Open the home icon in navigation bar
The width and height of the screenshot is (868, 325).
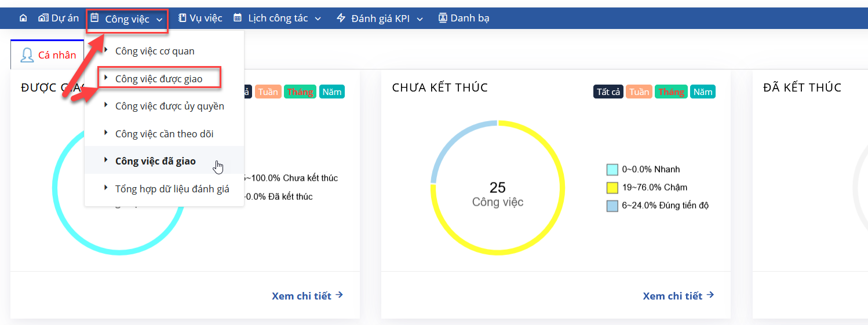pyautogui.click(x=23, y=19)
